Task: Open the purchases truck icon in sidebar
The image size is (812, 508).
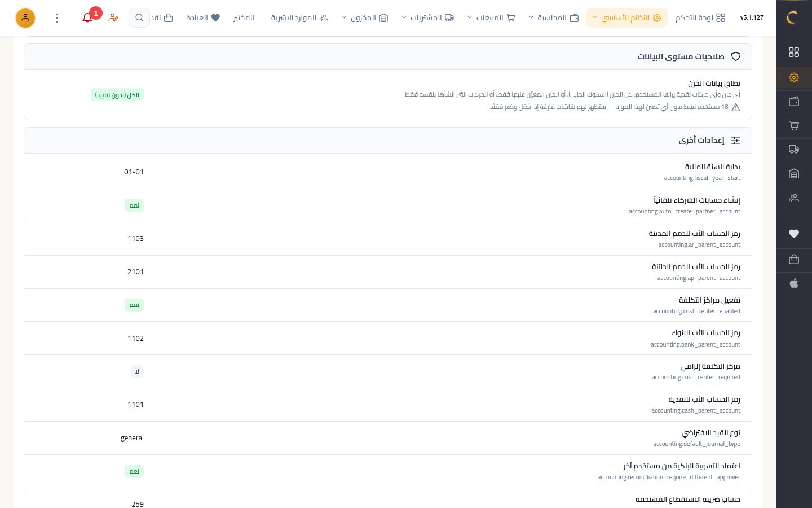Action: tap(794, 150)
